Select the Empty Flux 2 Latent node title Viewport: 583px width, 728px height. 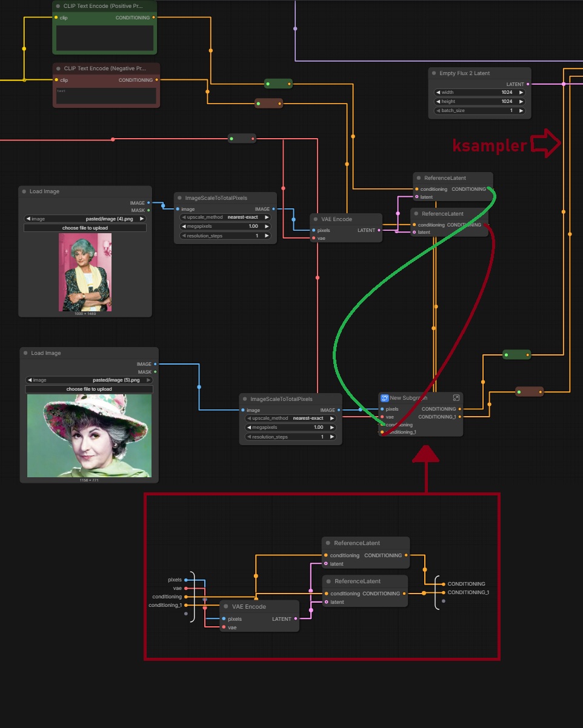tap(465, 73)
